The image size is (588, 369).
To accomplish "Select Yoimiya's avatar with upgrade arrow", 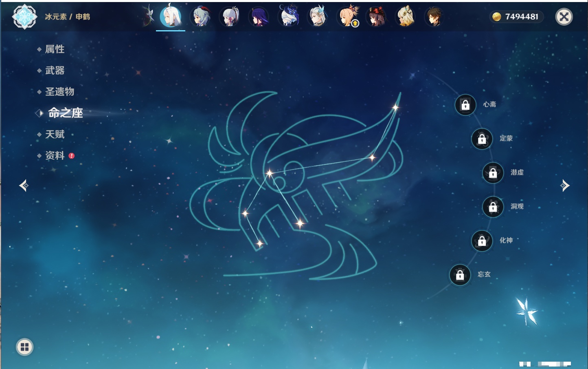I will pyautogui.click(x=348, y=17).
